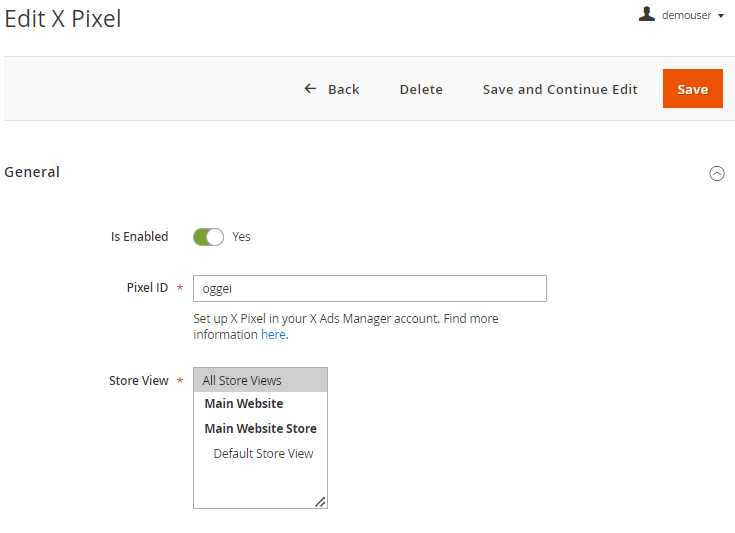This screenshot has width=735, height=533.
Task: Click the Back button
Action: pyautogui.click(x=332, y=89)
